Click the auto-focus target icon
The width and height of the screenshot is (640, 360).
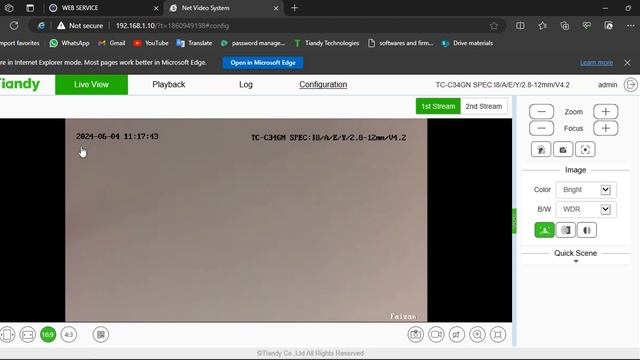(x=585, y=150)
